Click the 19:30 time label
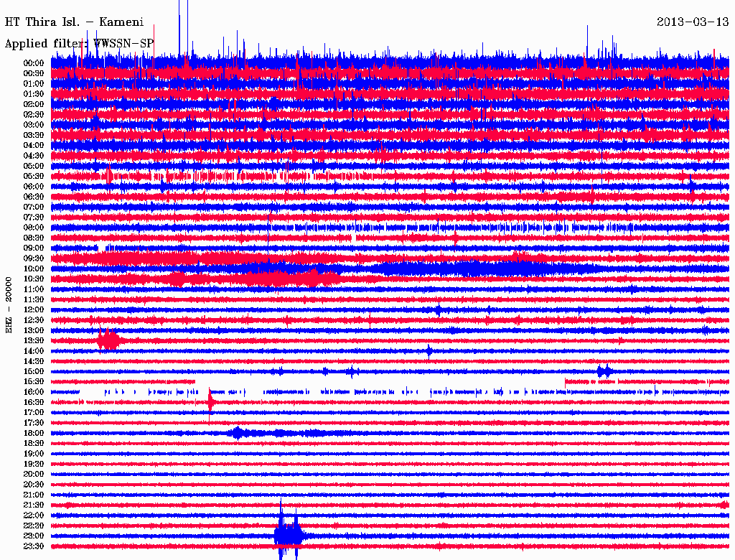Image resolution: width=735 pixels, height=560 pixels. [34, 464]
